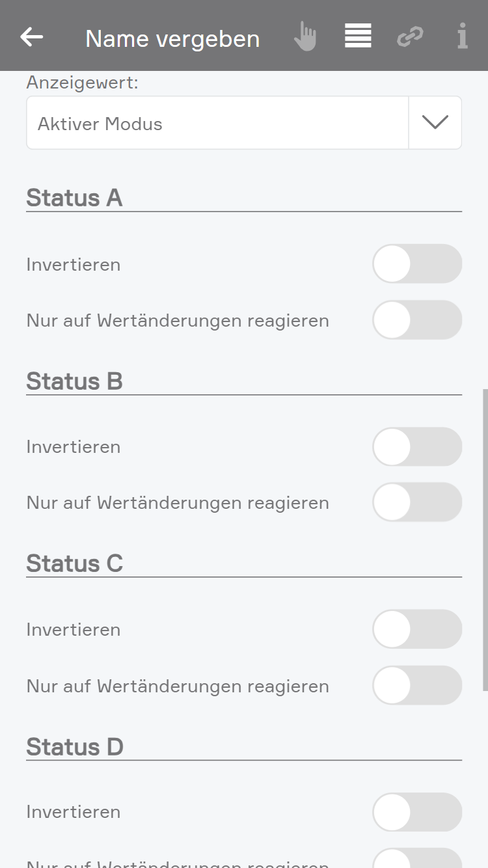Click the Status C section heading

coord(74,563)
